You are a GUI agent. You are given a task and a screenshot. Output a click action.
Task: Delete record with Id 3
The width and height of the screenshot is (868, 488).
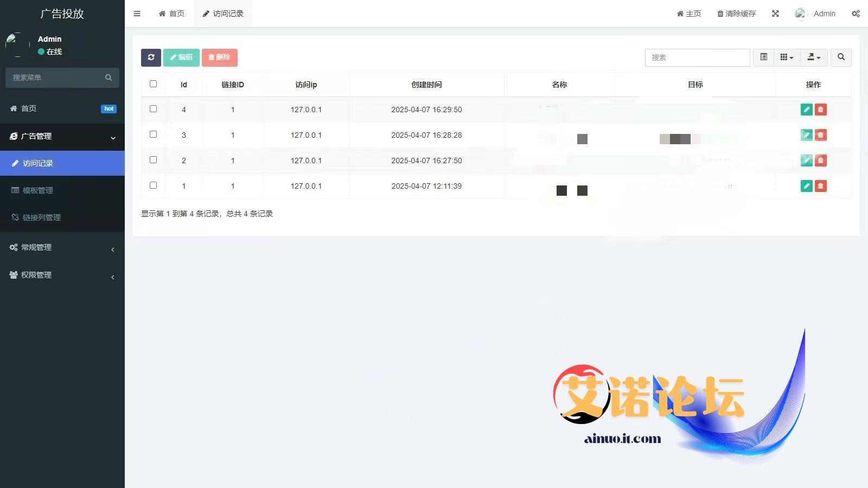[821, 135]
